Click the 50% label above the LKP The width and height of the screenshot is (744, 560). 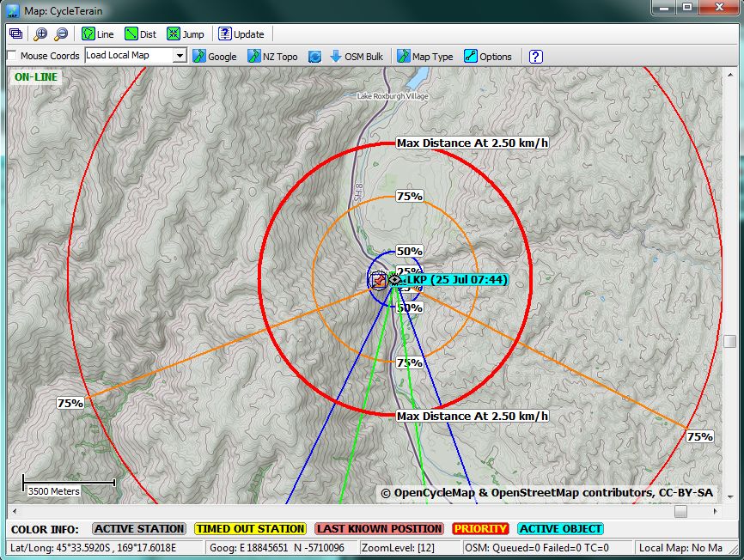pyautogui.click(x=410, y=251)
